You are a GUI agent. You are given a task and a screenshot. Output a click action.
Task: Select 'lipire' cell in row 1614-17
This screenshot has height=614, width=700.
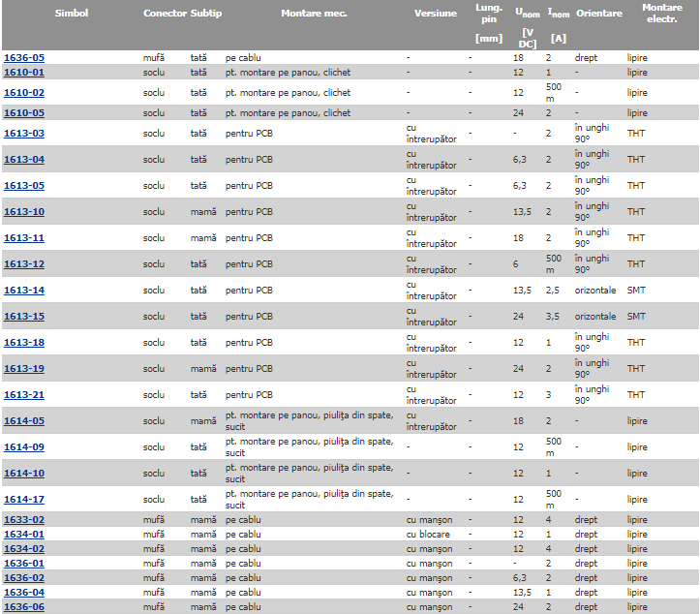click(x=637, y=499)
